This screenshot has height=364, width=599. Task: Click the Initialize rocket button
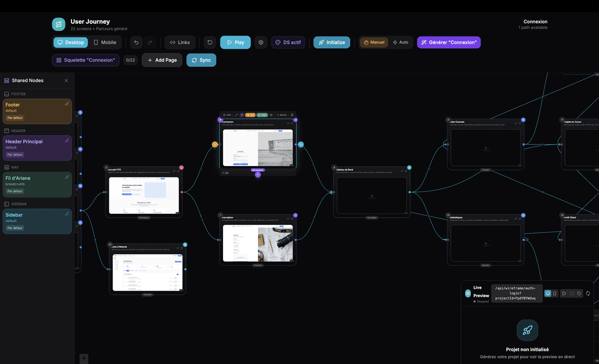click(331, 42)
